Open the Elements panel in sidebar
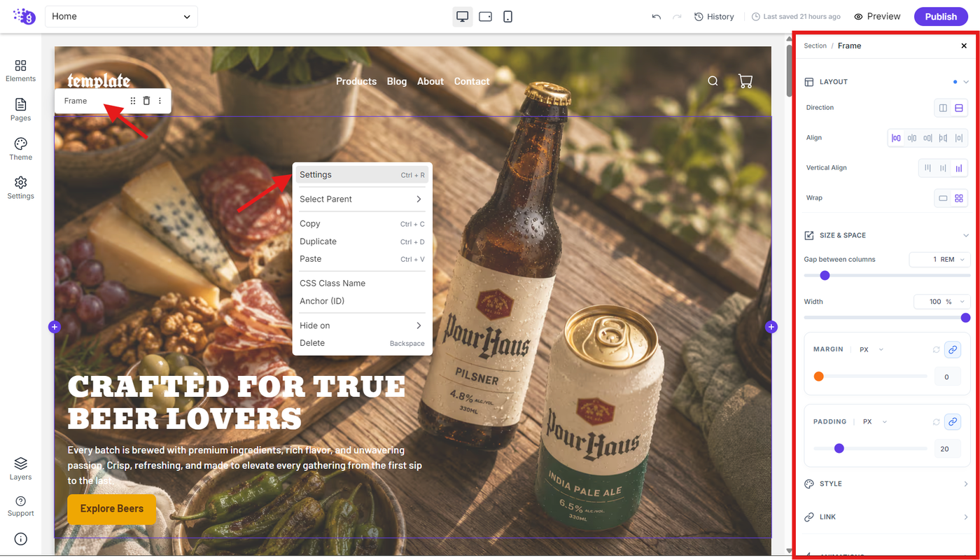980x560 pixels. (20, 71)
